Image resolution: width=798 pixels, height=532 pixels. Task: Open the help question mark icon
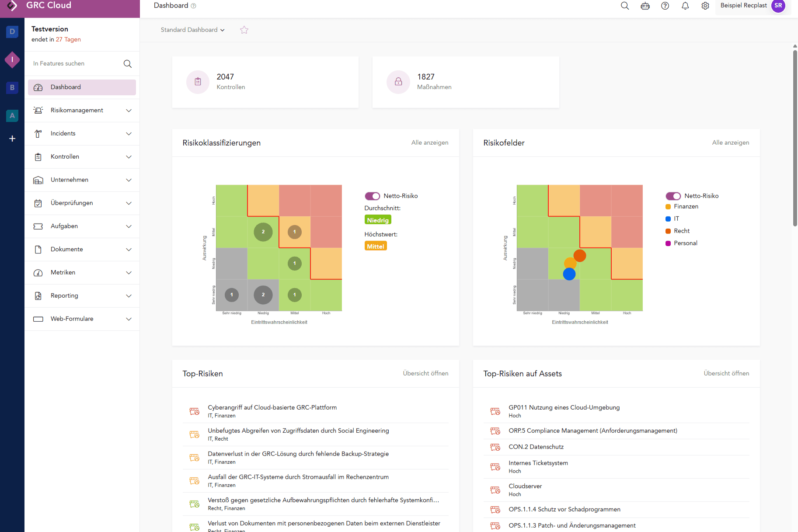665,6
